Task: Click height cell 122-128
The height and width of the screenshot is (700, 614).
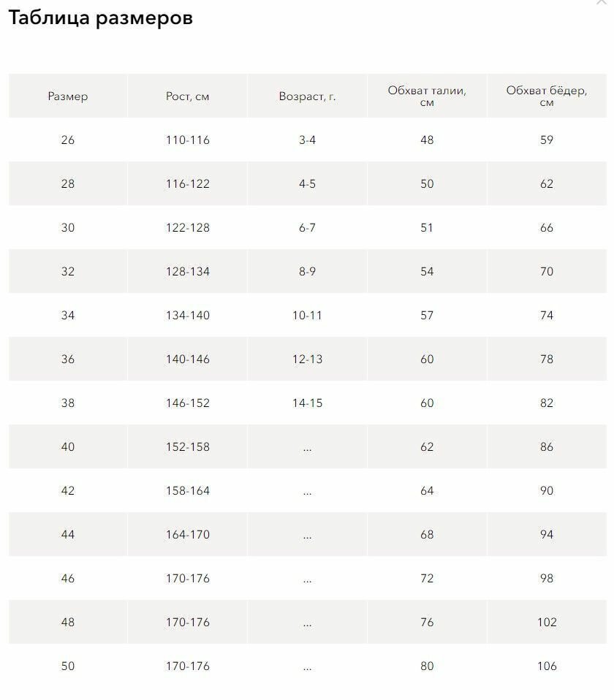Action: pyautogui.click(x=188, y=228)
